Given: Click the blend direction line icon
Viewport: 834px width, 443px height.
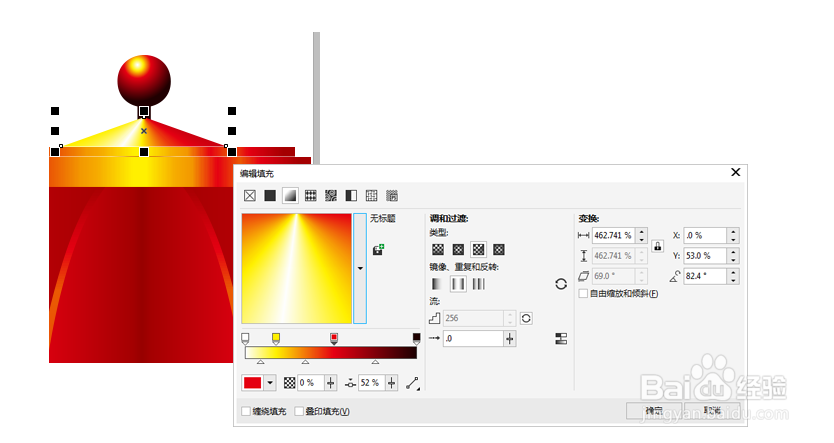Looking at the screenshot, I should pos(413,383).
